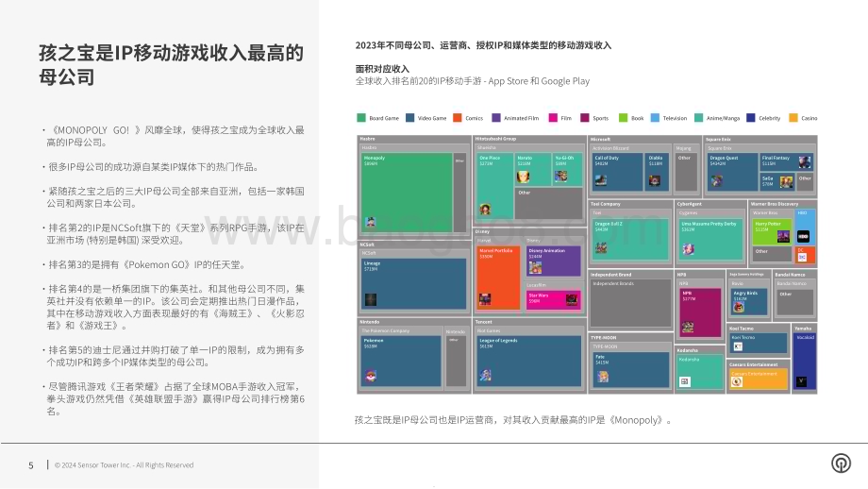The height and width of the screenshot is (489, 868).
Task: Click the HBO logo icon
Action: pos(803,236)
